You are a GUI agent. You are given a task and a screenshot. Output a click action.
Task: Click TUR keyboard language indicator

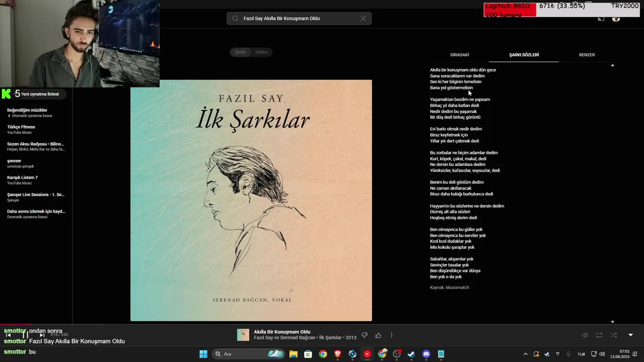581,354
